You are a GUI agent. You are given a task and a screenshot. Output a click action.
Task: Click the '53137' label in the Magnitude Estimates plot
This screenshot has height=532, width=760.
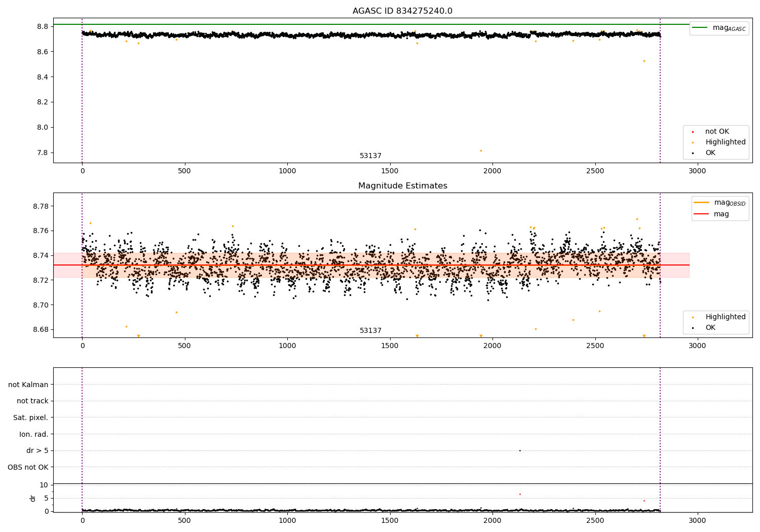(x=370, y=331)
